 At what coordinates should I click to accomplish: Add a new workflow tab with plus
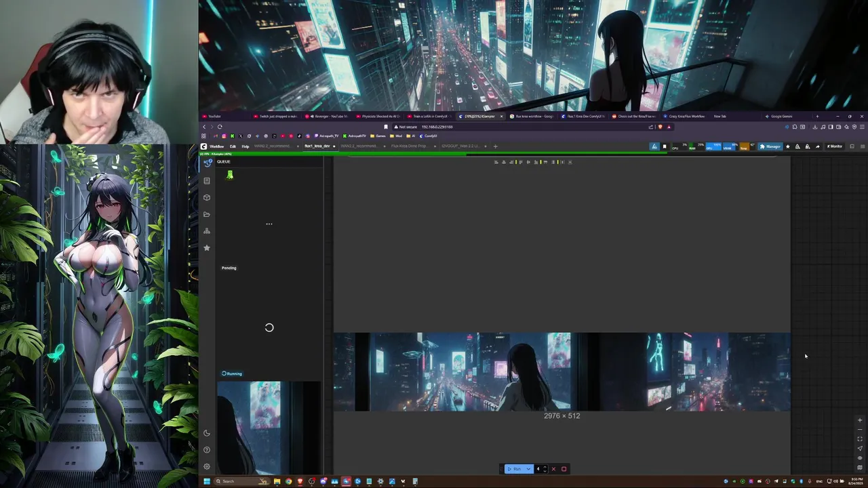(x=495, y=146)
